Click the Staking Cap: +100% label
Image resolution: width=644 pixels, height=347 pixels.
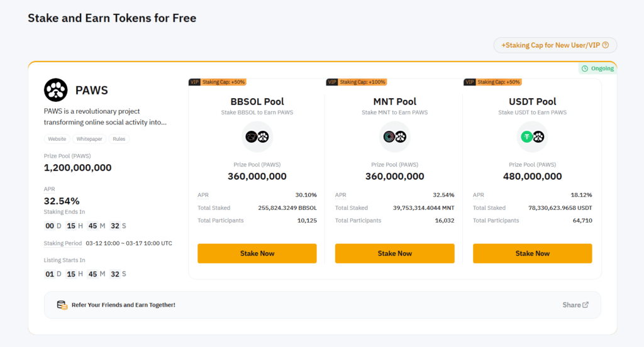[x=362, y=82]
